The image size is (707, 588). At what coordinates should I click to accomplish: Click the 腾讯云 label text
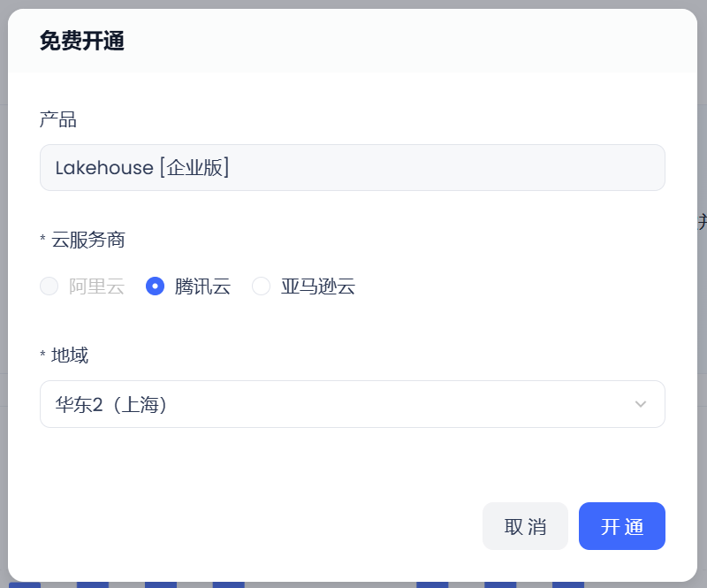pos(202,286)
